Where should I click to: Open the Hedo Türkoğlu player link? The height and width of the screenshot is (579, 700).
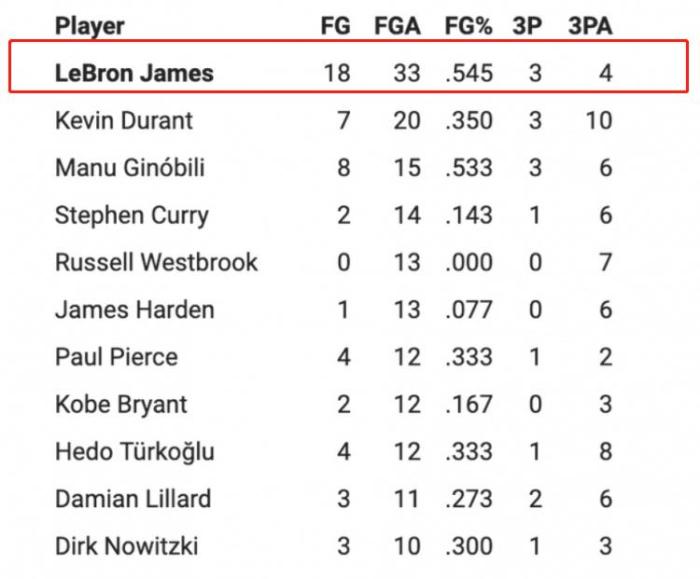(x=134, y=452)
